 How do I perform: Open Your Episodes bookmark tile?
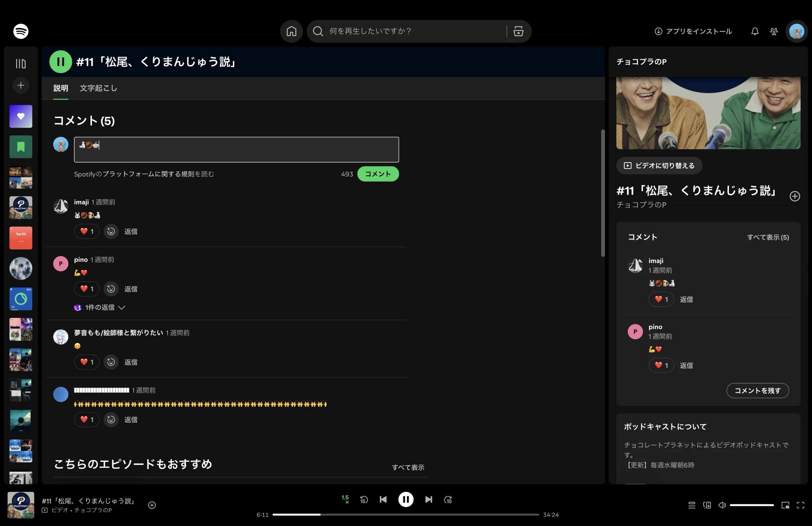pos(21,147)
